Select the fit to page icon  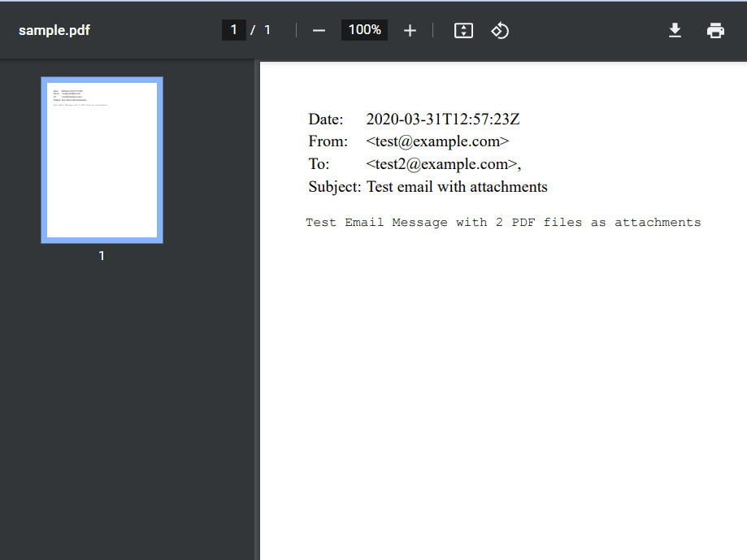[463, 30]
